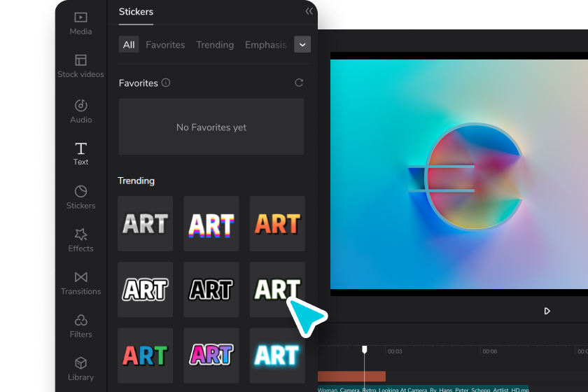588x392 pixels.
Task: Select the All category filter
Action: [129, 45]
